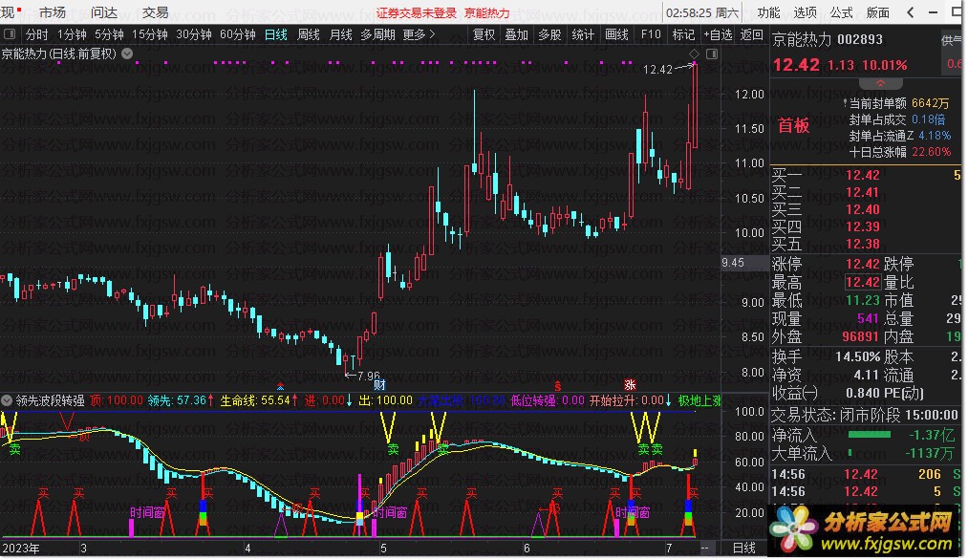Select the 60分钟 period
This screenshot has width=968, height=560.
coord(238,34)
